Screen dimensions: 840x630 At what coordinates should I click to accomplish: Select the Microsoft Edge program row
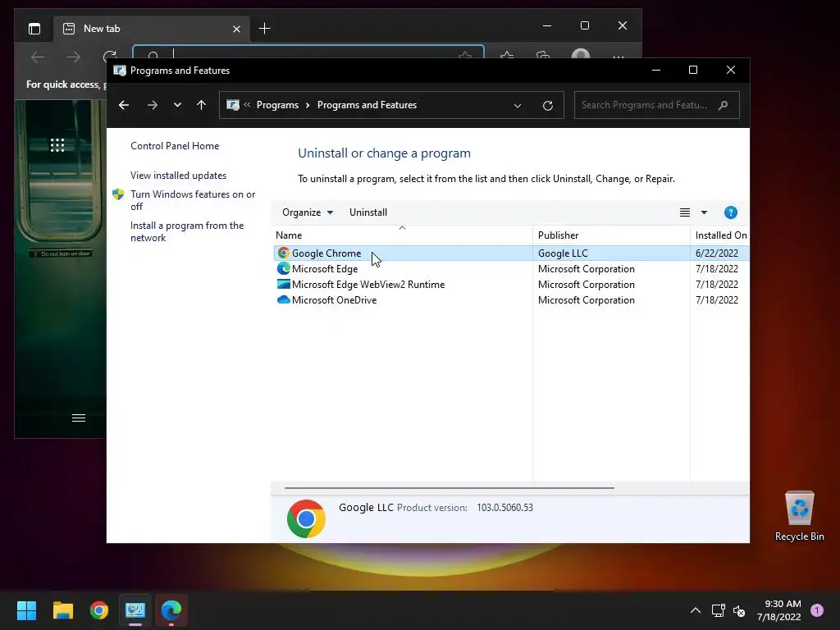tap(512, 269)
